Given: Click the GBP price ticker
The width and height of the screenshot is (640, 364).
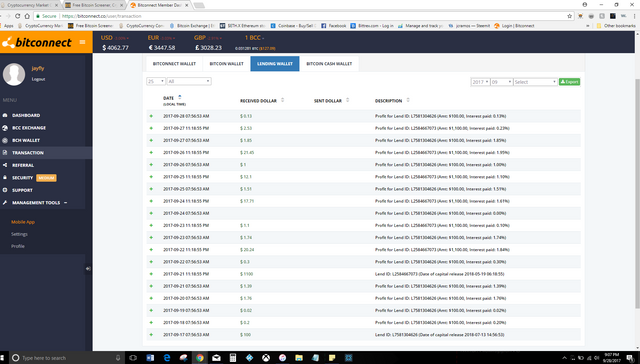Looking at the screenshot, I should (208, 42).
